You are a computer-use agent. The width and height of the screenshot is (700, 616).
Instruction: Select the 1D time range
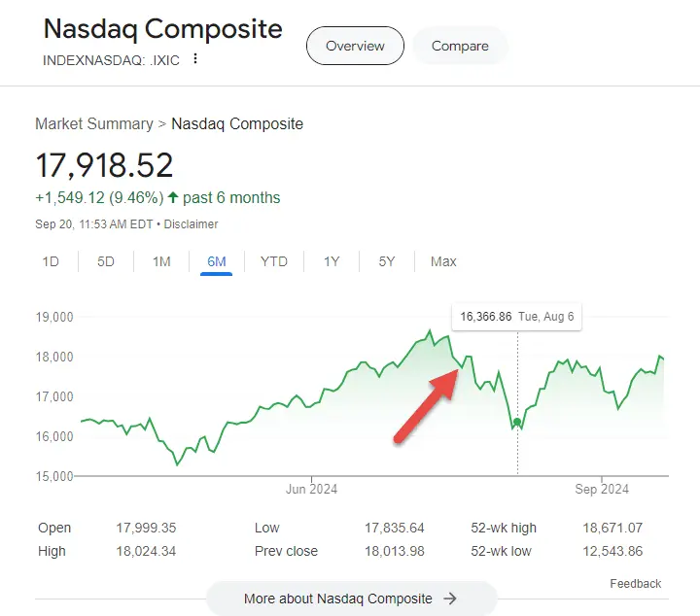pyautogui.click(x=51, y=261)
